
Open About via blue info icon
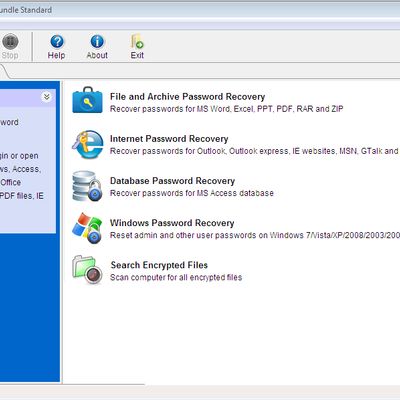(x=97, y=41)
